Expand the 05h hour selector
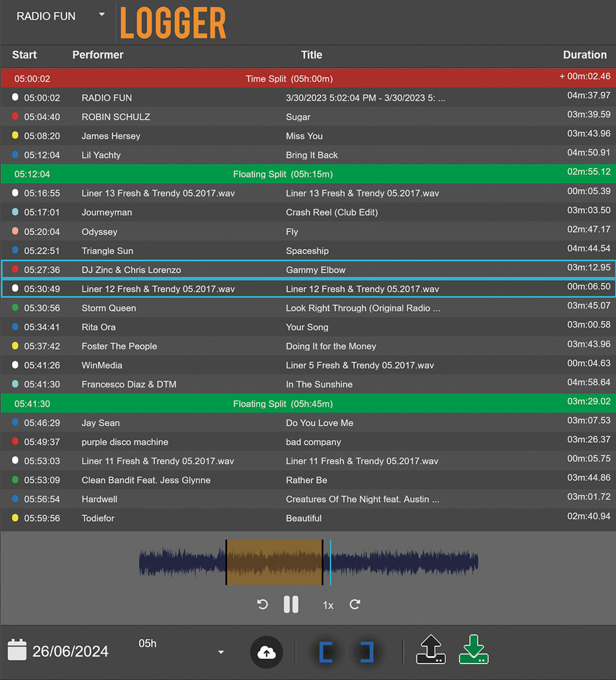616x680 pixels. tap(221, 652)
